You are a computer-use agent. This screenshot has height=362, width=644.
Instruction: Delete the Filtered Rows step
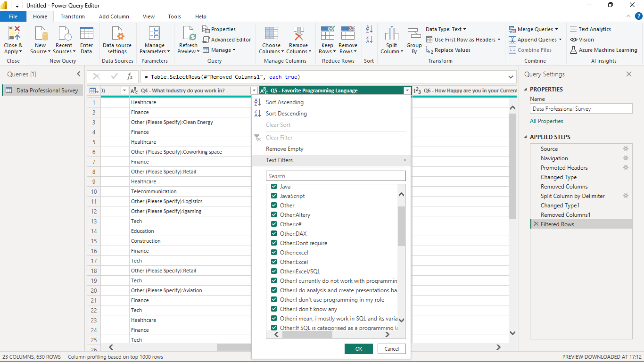point(536,224)
